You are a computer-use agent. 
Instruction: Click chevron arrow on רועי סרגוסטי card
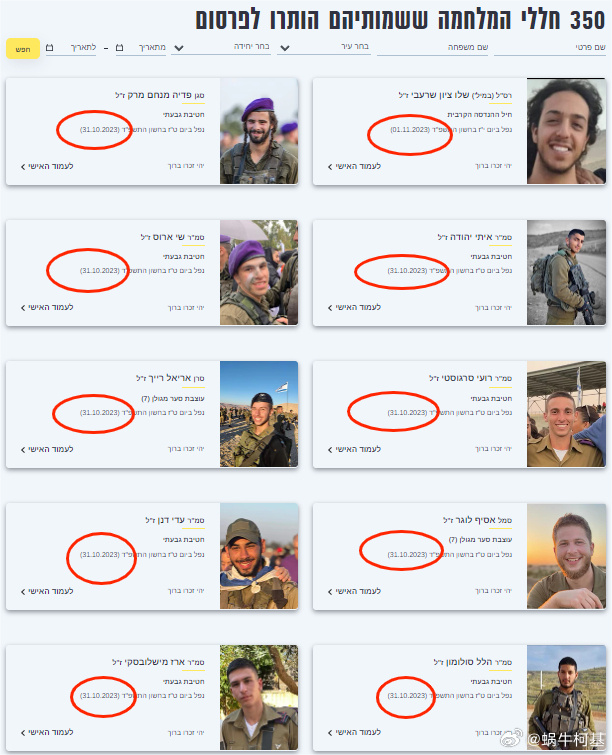(330, 450)
